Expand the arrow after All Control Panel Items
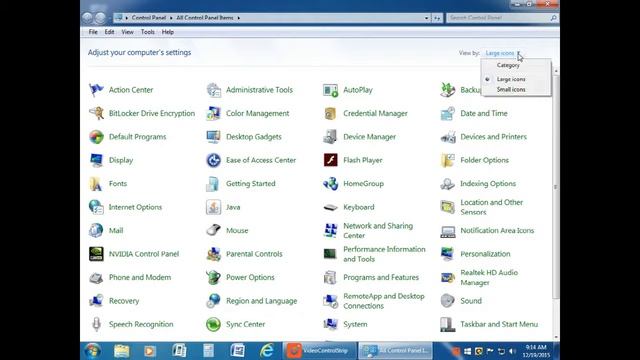Screen dimensions: 640x360 (x=239, y=18)
